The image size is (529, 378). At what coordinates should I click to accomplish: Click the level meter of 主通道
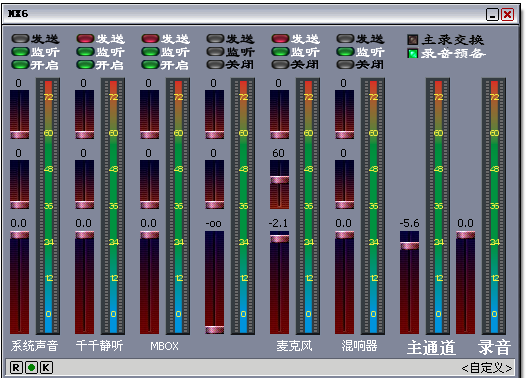(438, 206)
